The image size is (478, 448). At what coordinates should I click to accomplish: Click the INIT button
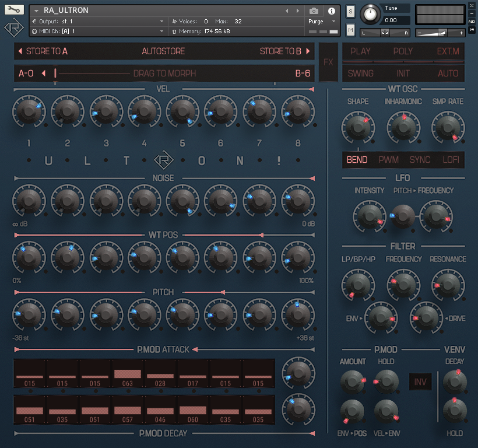403,73
